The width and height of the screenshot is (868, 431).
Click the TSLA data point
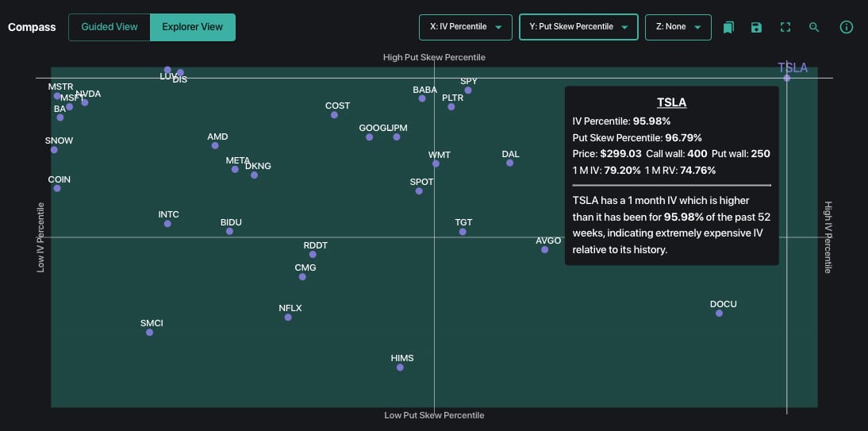786,78
